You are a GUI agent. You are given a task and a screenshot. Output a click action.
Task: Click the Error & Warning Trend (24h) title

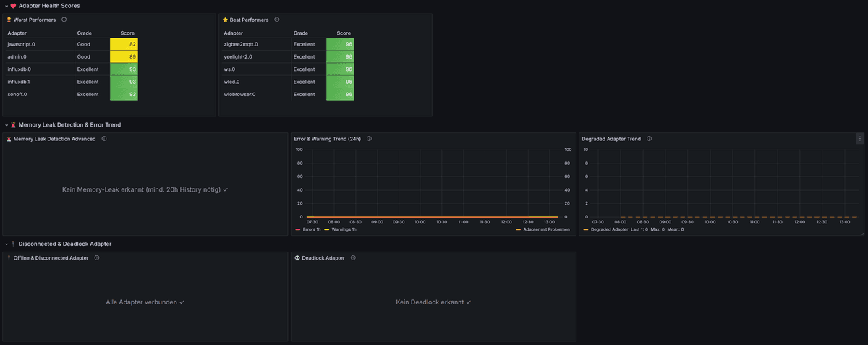(x=327, y=139)
